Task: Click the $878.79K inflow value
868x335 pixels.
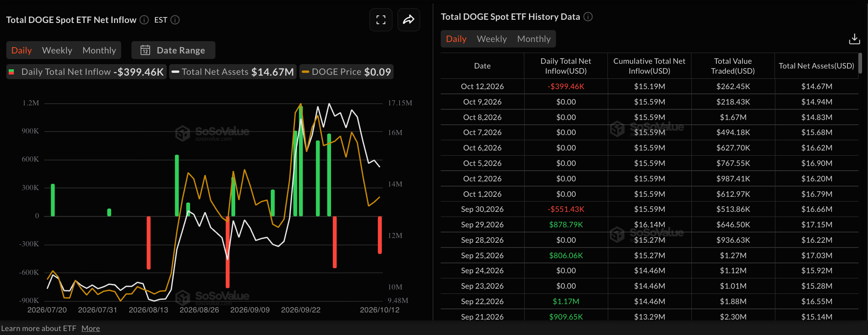Action: [566, 225]
